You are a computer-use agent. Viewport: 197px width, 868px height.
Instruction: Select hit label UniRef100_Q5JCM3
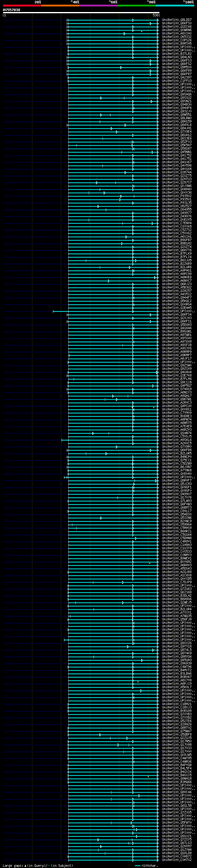click(177, 484)
